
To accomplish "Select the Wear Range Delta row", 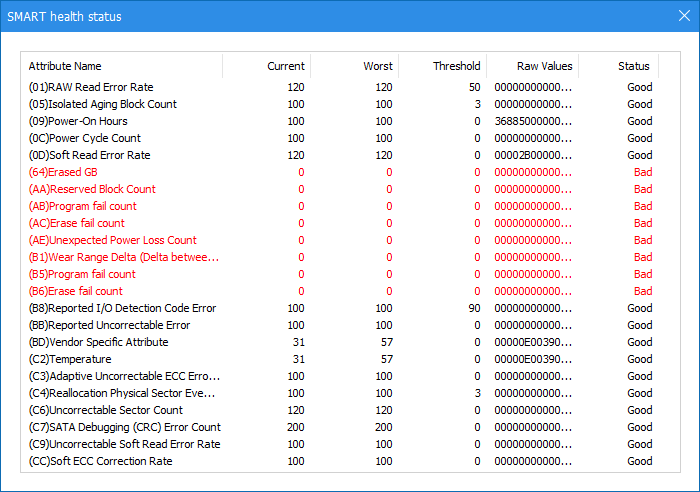I will pos(123,257).
